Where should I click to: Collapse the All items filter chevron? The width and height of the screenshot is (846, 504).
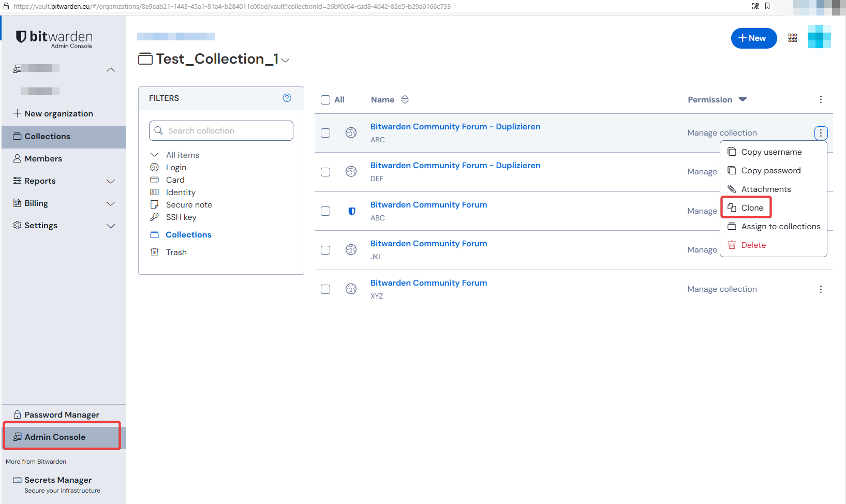pos(154,155)
